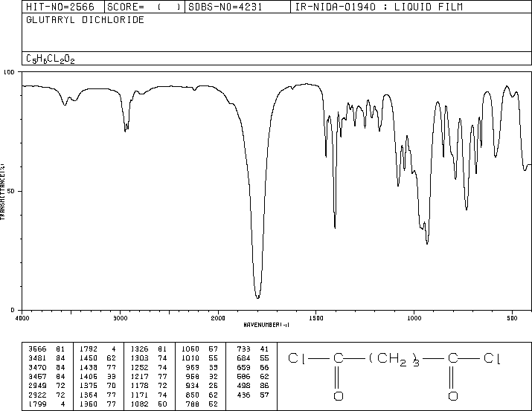This screenshot has width=532, height=411.
Task: Click the 3000 wavenumber axis label
Action: click(120, 318)
